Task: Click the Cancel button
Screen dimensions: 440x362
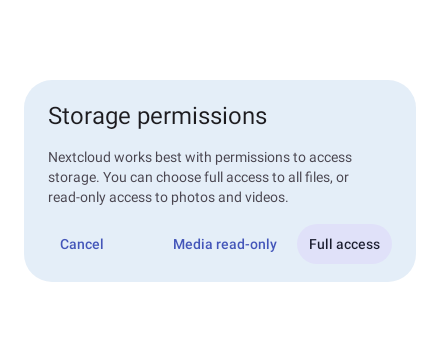Action: (x=82, y=244)
